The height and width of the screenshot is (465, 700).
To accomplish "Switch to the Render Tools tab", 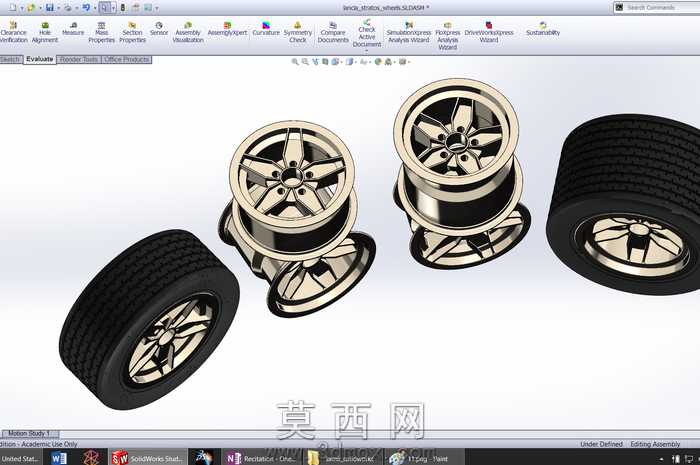I will click(x=79, y=59).
